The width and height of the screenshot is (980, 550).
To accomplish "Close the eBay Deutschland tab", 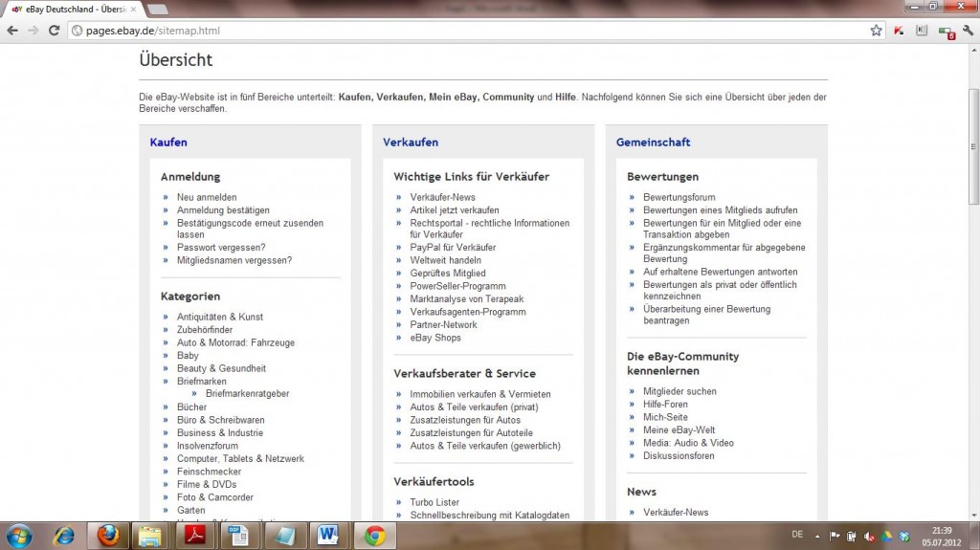I will coord(133,10).
